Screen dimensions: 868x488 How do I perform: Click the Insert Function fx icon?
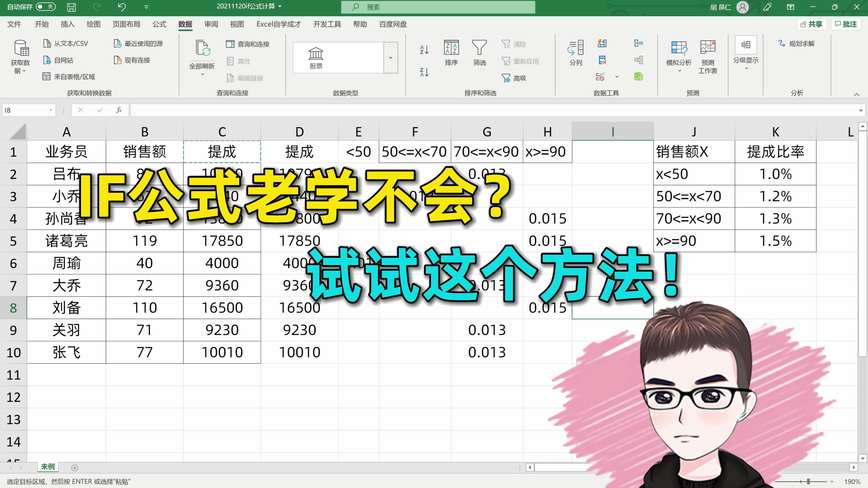pyautogui.click(x=119, y=110)
